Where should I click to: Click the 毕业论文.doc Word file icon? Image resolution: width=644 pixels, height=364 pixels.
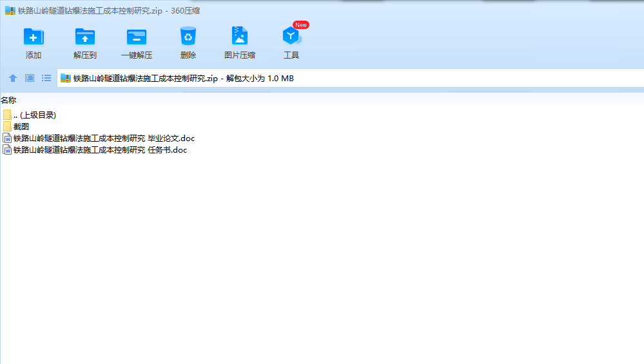point(7,139)
